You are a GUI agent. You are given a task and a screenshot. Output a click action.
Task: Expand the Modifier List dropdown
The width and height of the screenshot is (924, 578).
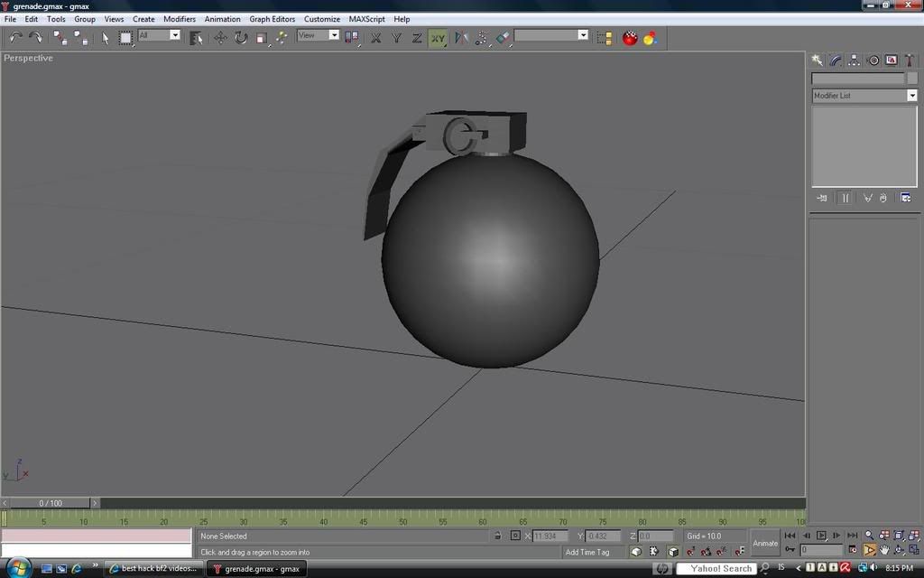coord(911,96)
